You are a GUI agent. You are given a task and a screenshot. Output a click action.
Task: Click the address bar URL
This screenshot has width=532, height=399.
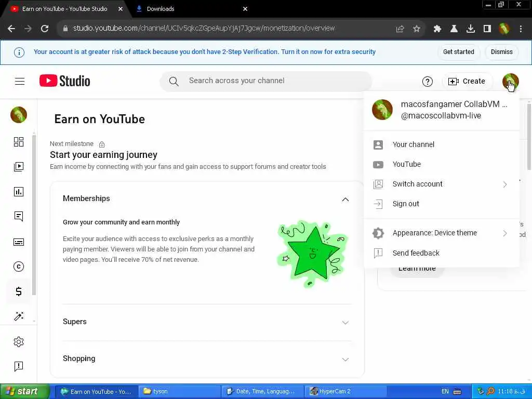[x=204, y=29]
